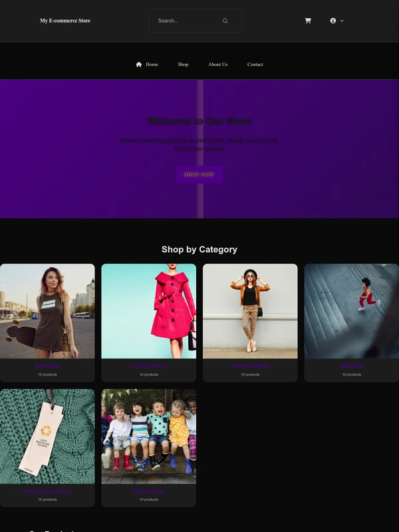Click the user account avatar icon
Image resolution: width=399 pixels, height=532 pixels.
[x=333, y=21]
